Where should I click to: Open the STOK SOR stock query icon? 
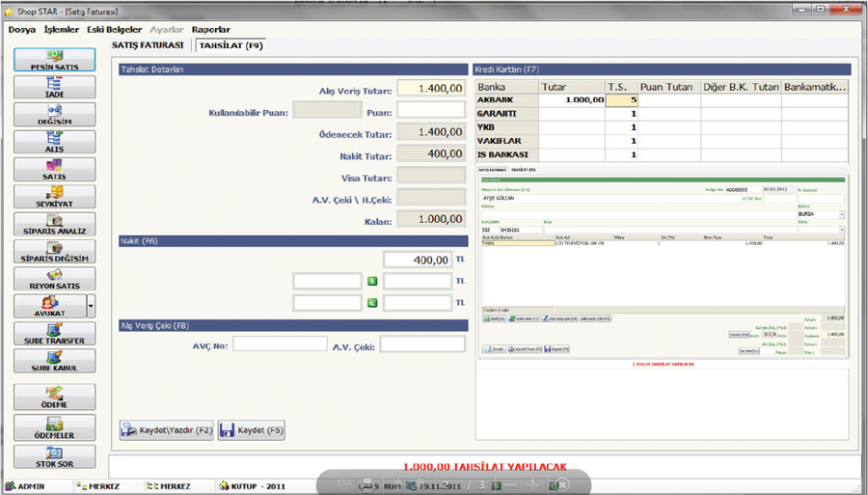pos(54,456)
